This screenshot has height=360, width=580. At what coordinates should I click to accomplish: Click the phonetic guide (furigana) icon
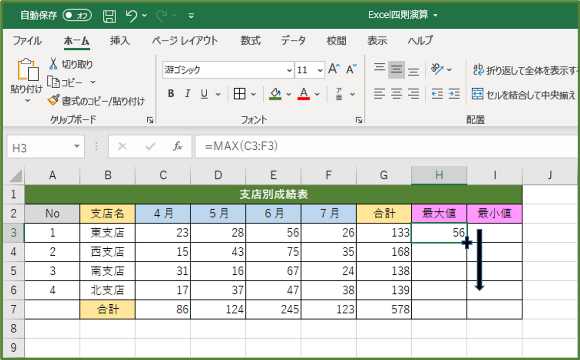(x=339, y=94)
